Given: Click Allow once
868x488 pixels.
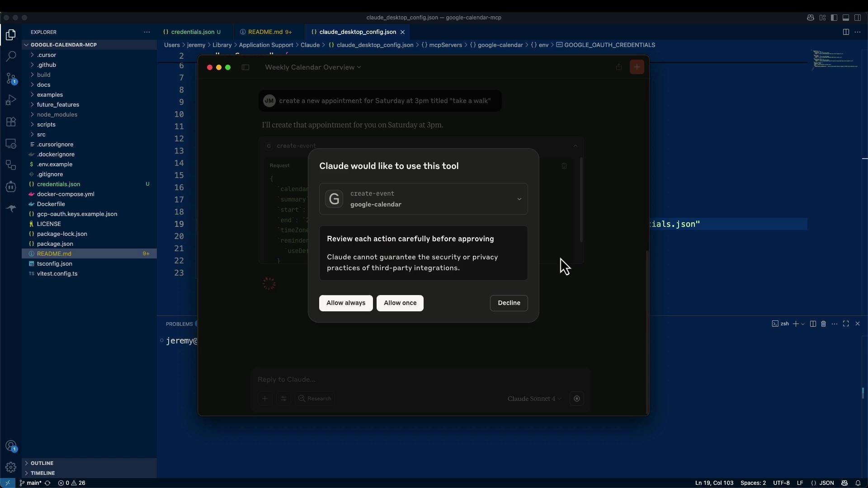Looking at the screenshot, I should (400, 303).
